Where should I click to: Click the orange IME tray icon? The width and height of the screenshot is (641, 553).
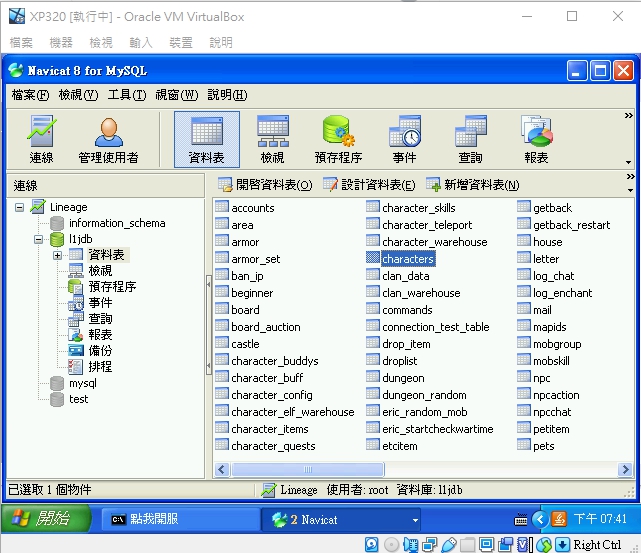pos(558,519)
